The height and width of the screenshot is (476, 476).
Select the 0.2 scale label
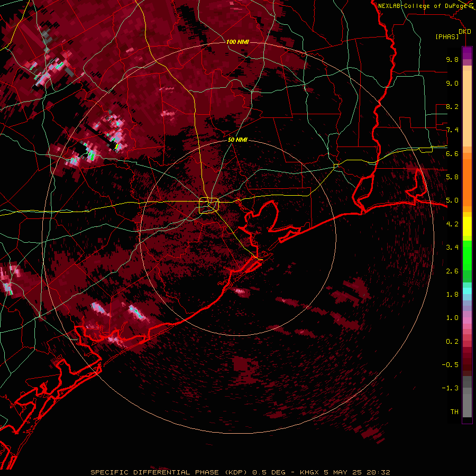coord(452,342)
